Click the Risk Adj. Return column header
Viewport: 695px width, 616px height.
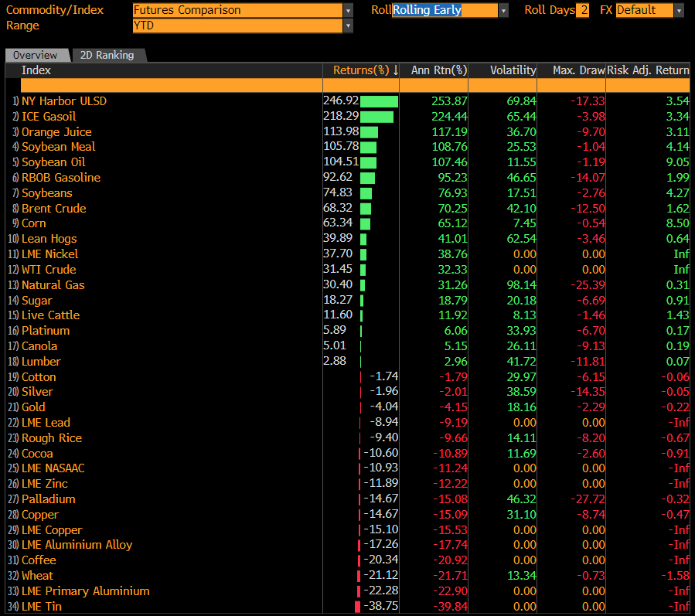tap(648, 70)
